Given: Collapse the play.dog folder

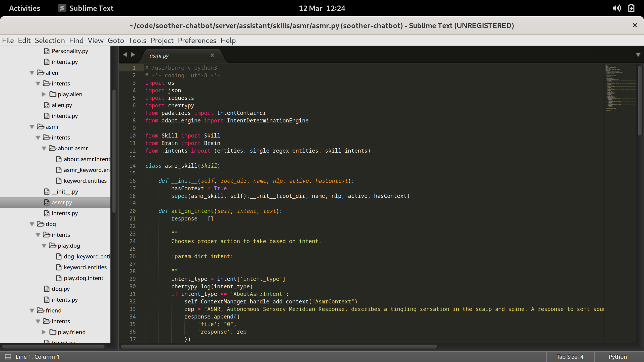Looking at the screenshot, I should [44, 246].
